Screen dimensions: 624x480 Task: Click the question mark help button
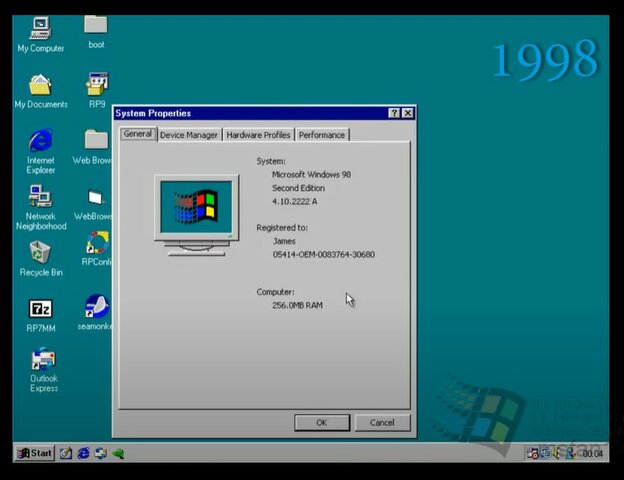(x=394, y=113)
